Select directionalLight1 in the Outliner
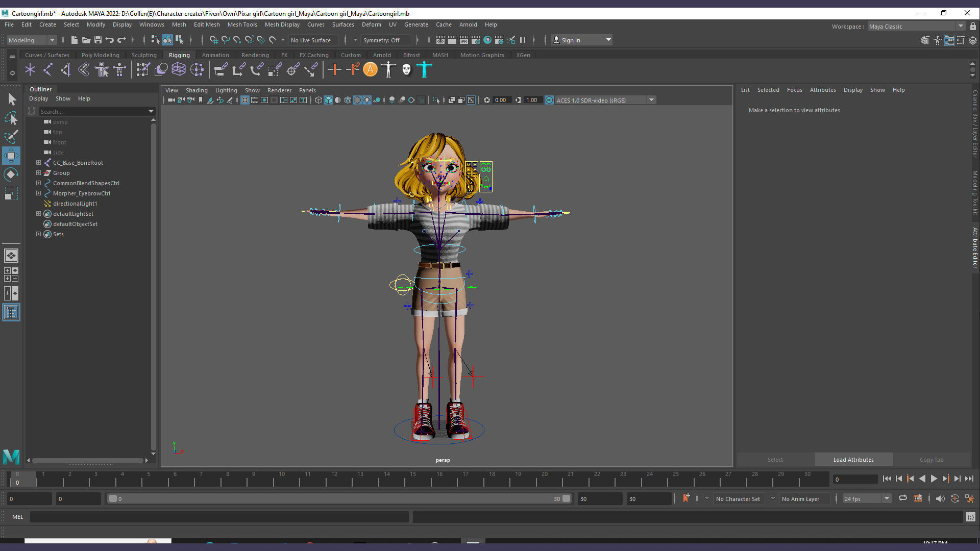Screen dimensions: 980x551 click(x=75, y=204)
